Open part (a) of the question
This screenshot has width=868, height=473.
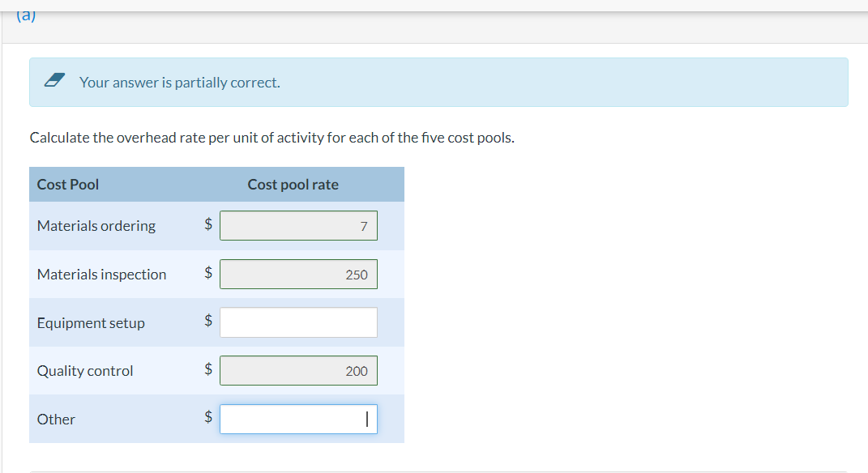pyautogui.click(x=24, y=15)
